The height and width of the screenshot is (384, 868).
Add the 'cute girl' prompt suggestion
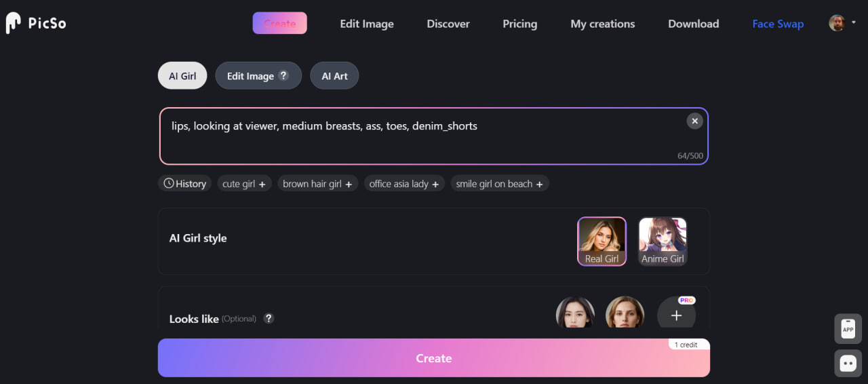click(244, 184)
